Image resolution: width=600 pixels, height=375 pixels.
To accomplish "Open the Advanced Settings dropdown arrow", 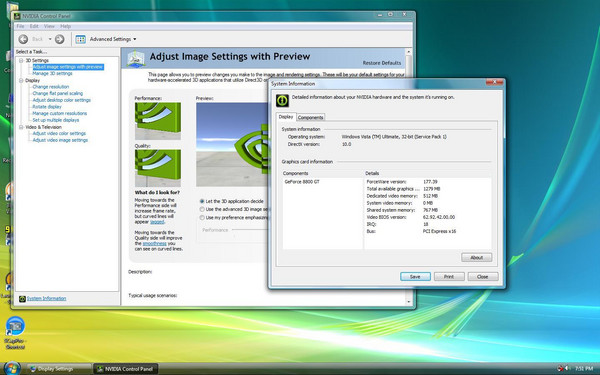I will pyautogui.click(x=134, y=39).
